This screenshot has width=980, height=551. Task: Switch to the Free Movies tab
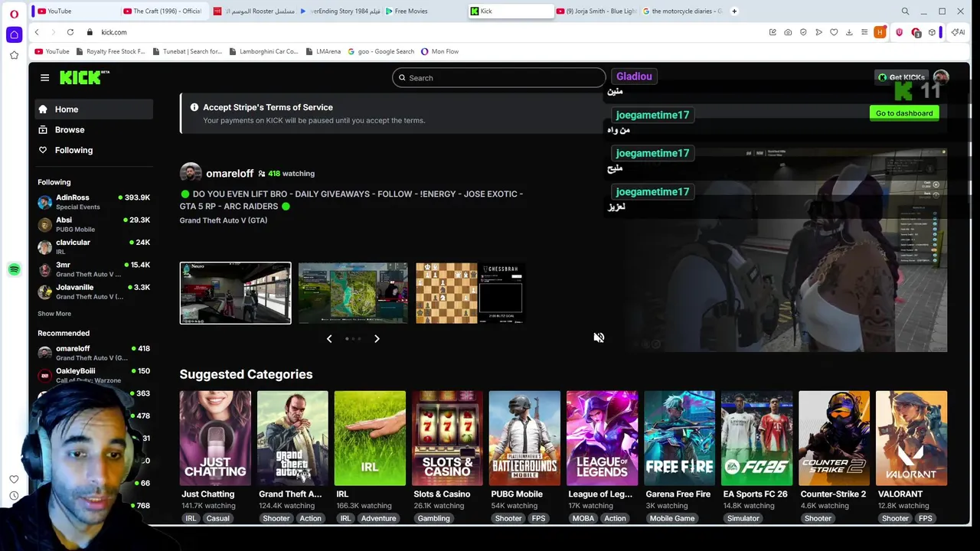[x=423, y=11]
